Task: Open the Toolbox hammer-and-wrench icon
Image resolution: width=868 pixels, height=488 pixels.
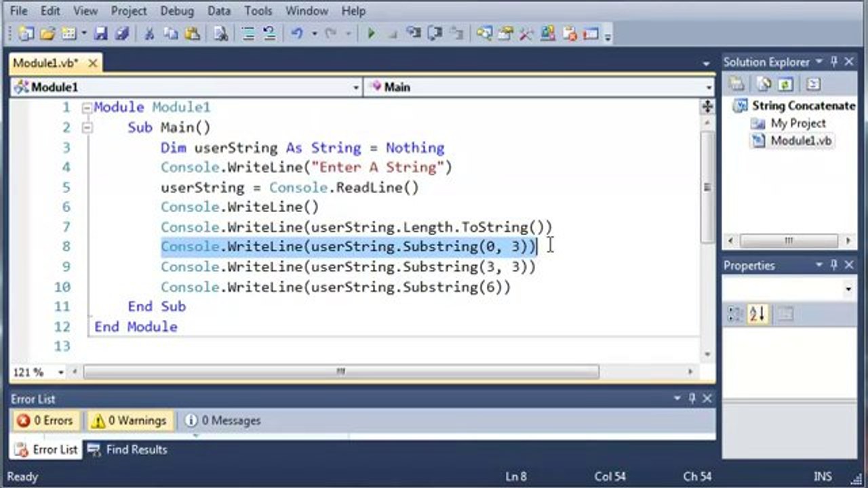Action: 527,34
